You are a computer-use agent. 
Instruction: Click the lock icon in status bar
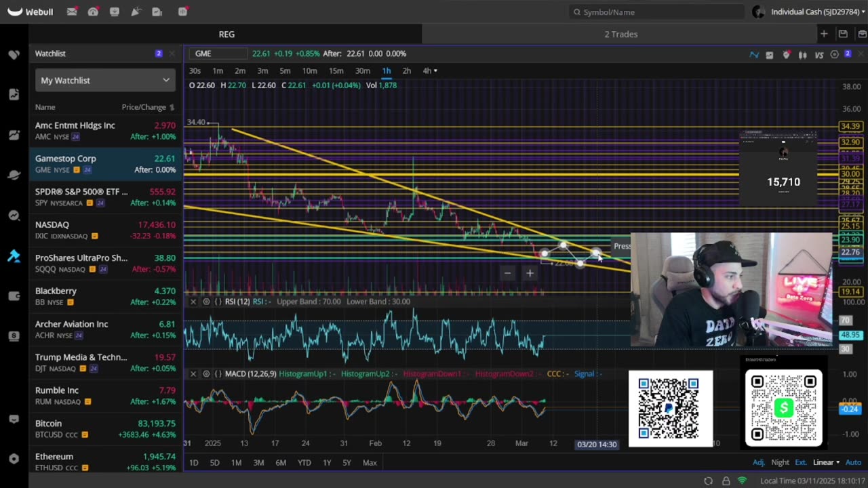[x=726, y=481]
